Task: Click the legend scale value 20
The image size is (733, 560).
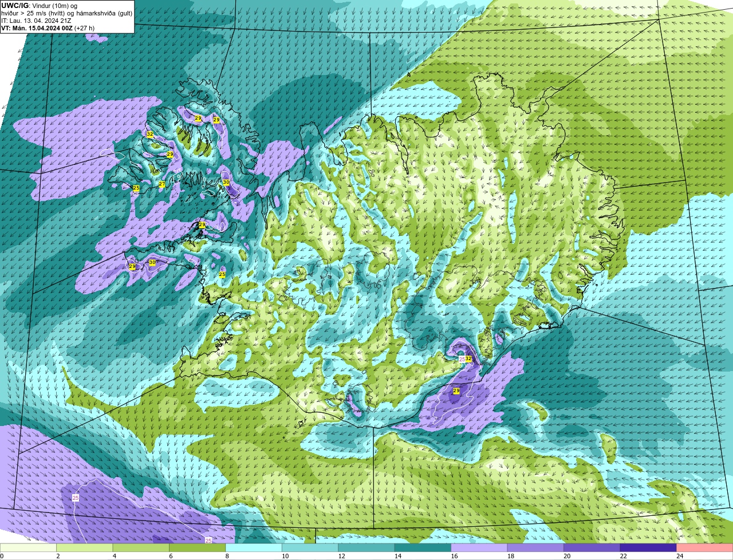Action: coord(566,555)
